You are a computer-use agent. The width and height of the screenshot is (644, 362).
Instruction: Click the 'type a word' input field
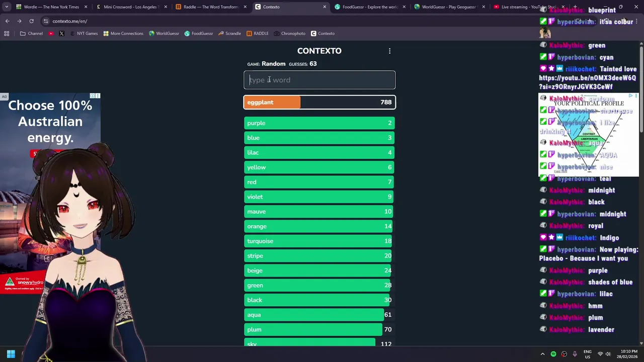[319, 80]
